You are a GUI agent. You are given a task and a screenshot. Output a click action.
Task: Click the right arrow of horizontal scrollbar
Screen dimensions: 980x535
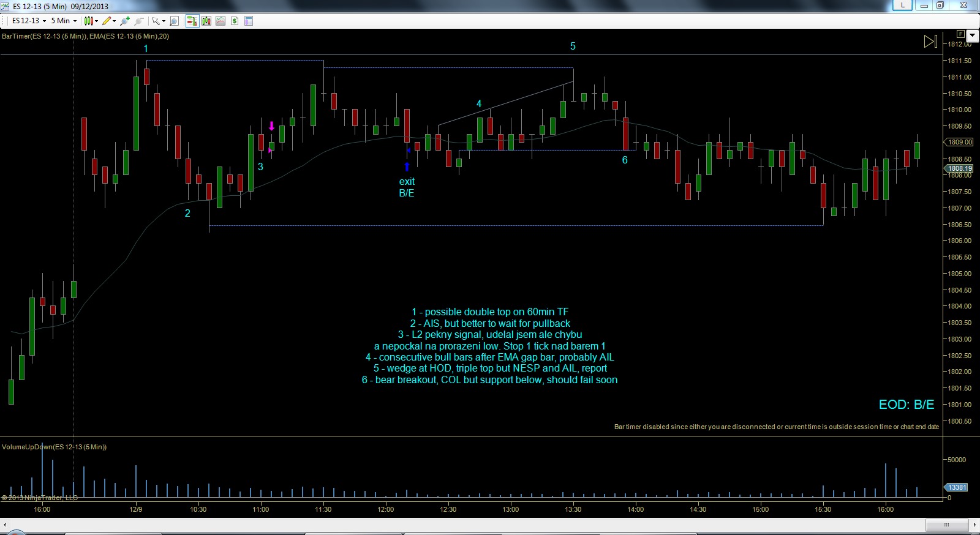click(974, 525)
